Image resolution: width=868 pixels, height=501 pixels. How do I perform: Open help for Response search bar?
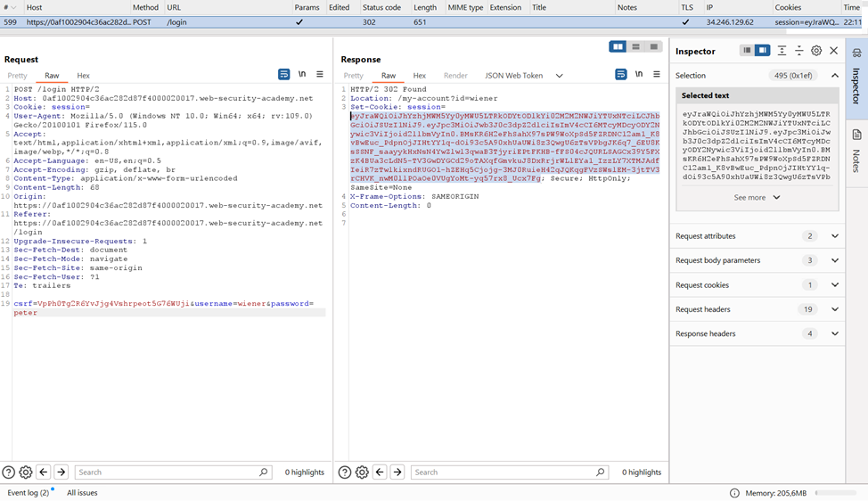tap(344, 472)
